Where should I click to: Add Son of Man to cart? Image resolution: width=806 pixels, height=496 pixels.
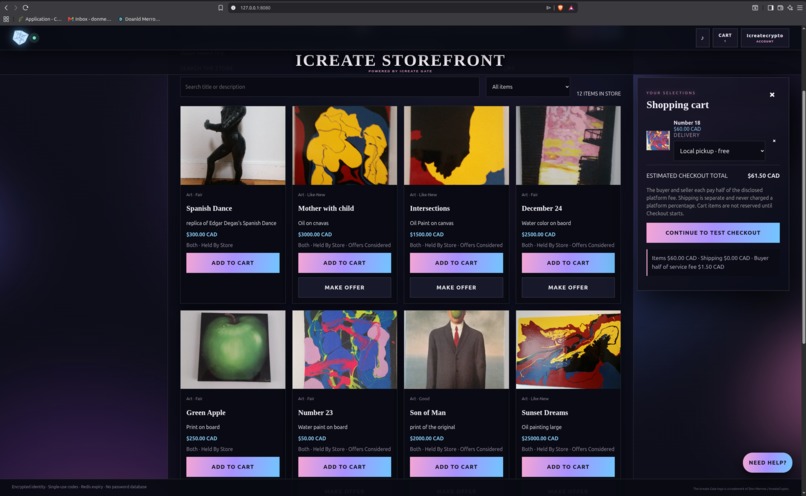[456, 467]
